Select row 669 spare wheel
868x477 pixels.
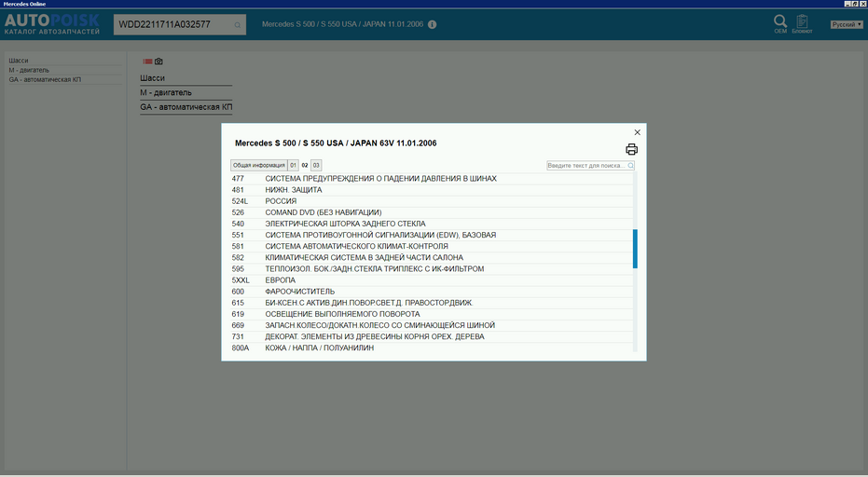[x=432, y=325]
